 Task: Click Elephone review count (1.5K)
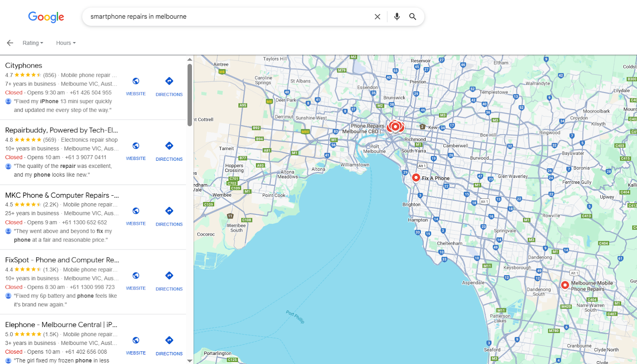point(51,335)
